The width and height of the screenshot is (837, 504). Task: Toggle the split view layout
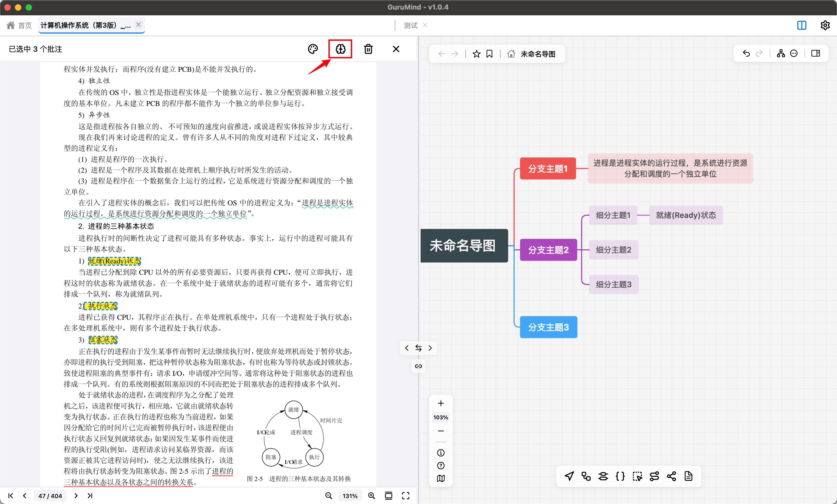(x=802, y=25)
